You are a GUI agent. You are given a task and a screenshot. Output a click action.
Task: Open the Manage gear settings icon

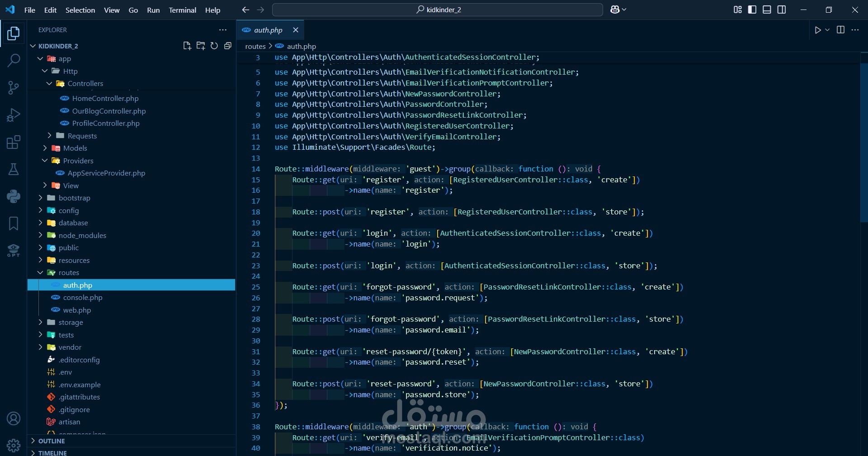pyautogui.click(x=14, y=445)
